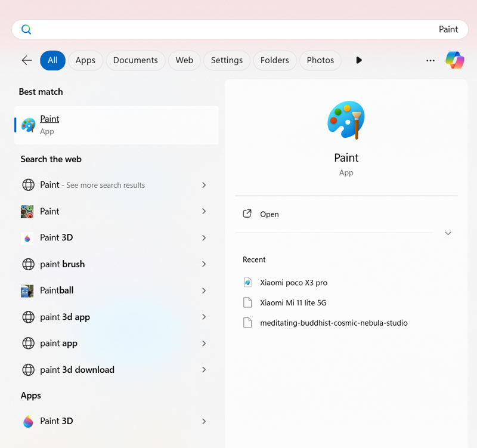Click file icon for Xiaomi Mi 11 lite 5G
Viewport: 477px width, 448px height.
click(x=247, y=302)
